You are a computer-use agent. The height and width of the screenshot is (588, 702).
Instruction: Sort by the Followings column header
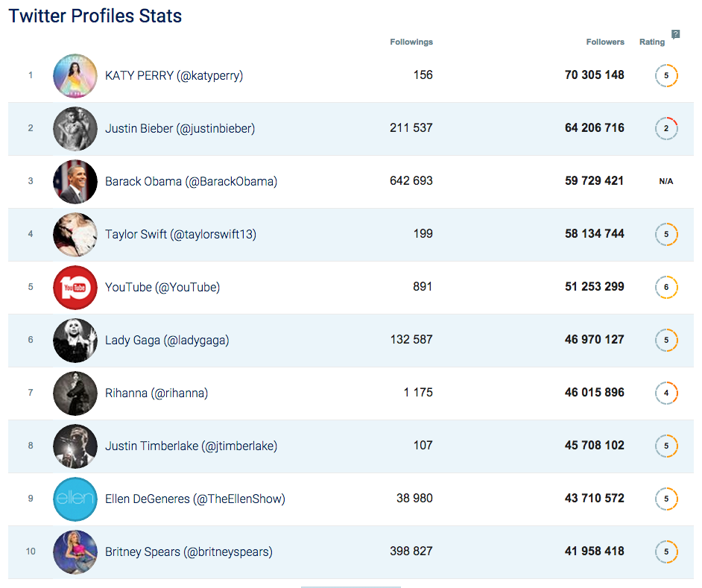pos(411,42)
